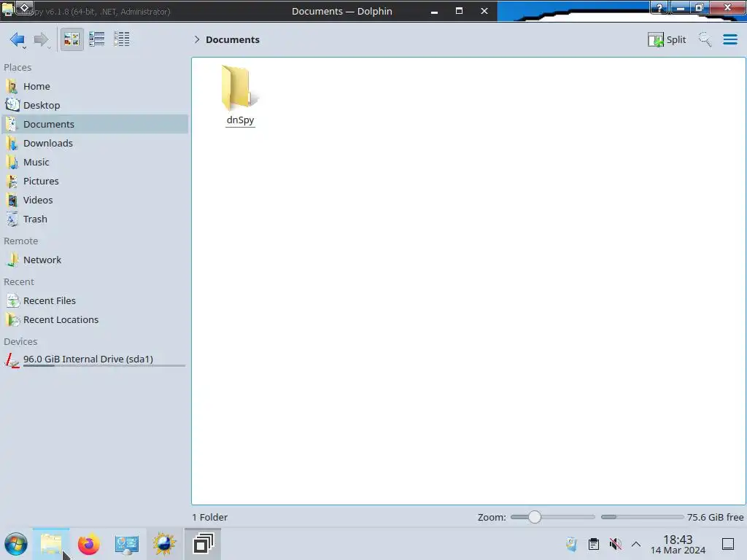Go forward with the grey arrow

42,39
